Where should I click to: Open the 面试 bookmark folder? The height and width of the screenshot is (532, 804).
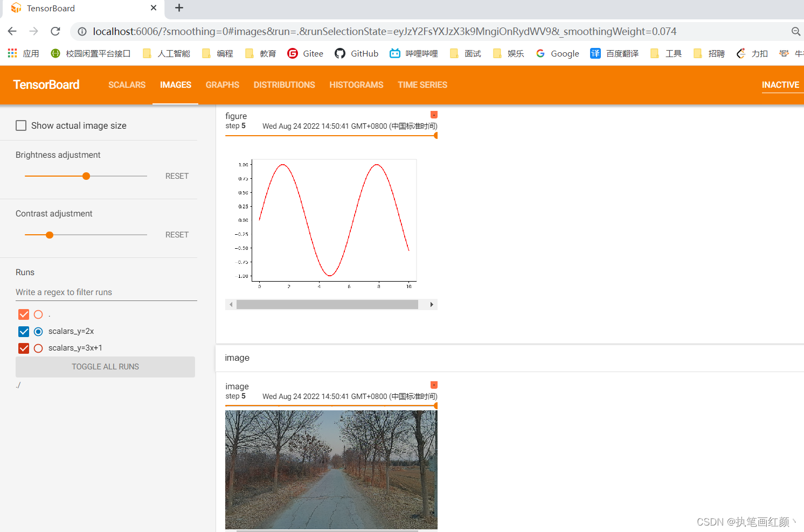(x=465, y=53)
